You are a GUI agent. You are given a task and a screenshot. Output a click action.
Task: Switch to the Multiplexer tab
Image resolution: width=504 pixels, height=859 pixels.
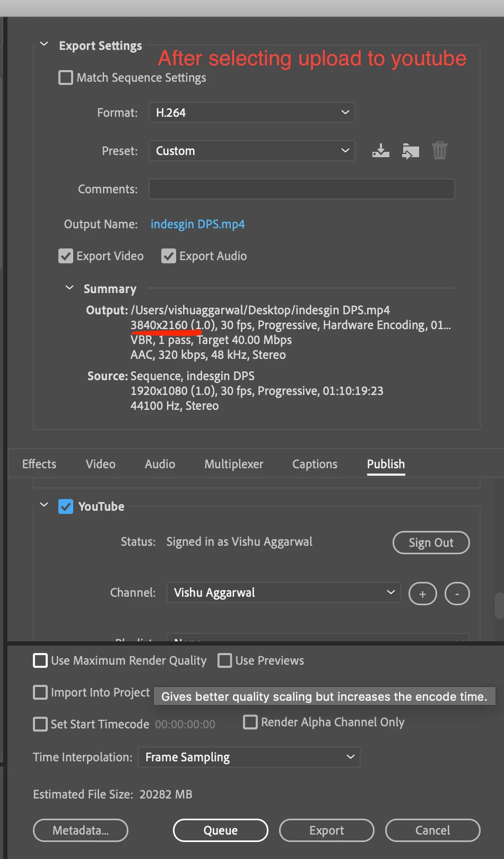point(234,464)
